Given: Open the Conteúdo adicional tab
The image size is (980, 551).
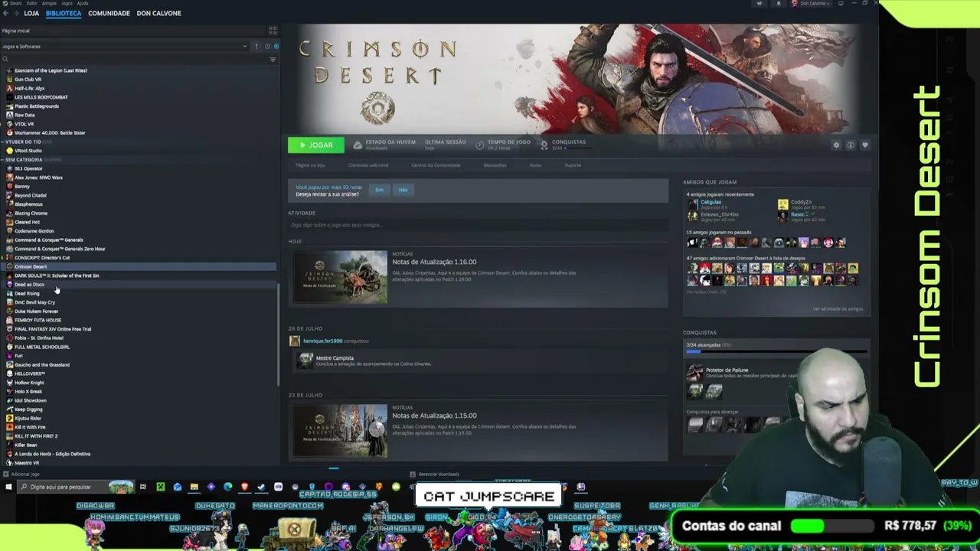Looking at the screenshot, I should pyautogui.click(x=368, y=165).
